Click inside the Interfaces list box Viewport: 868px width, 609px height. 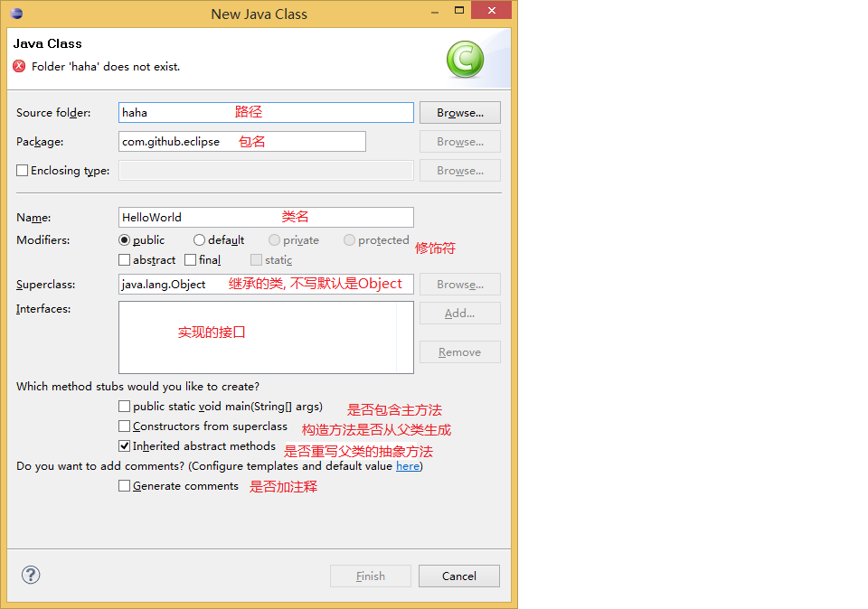point(266,337)
